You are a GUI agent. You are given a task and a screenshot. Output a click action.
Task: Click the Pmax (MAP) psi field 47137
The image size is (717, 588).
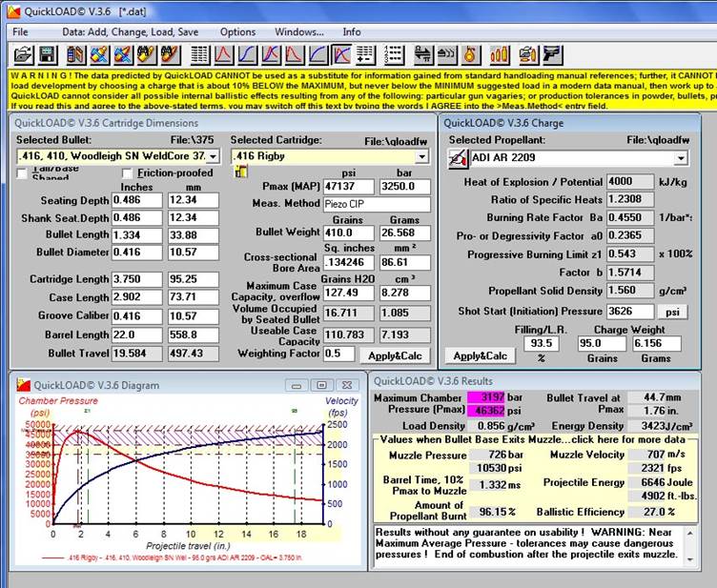point(348,187)
